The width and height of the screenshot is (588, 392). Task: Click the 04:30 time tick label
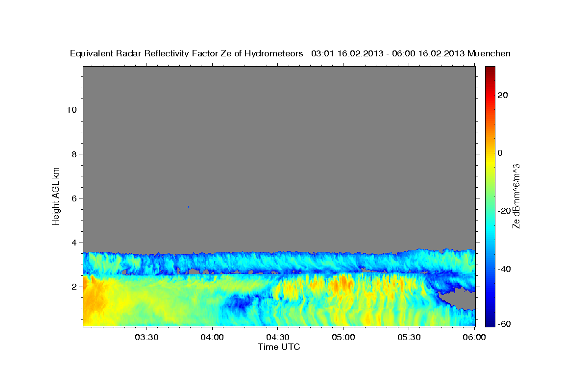(x=278, y=337)
